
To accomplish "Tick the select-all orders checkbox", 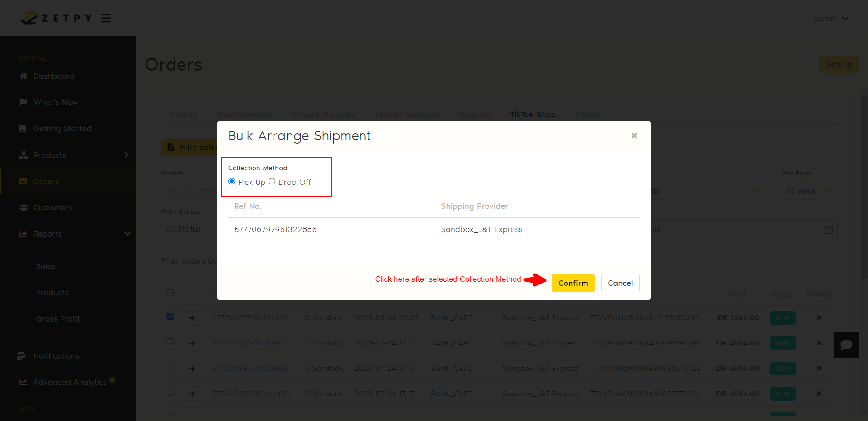I will pos(170,293).
